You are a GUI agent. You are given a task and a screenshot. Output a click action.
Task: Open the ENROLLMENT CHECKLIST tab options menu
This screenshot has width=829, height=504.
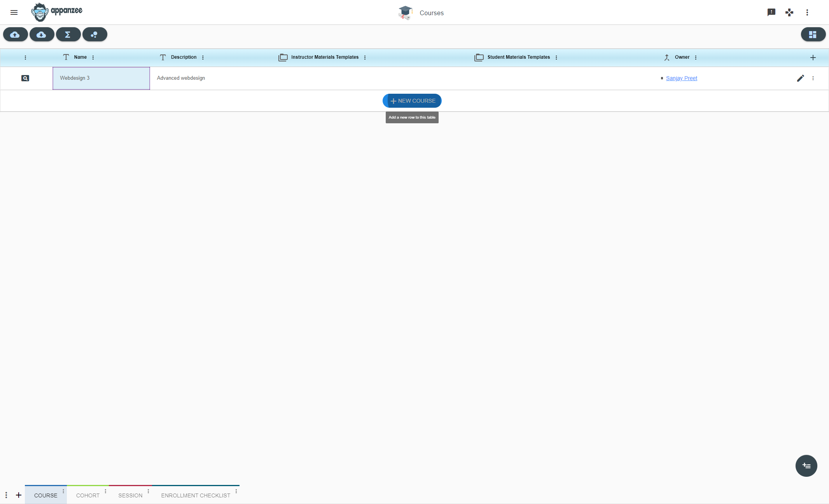(236, 491)
